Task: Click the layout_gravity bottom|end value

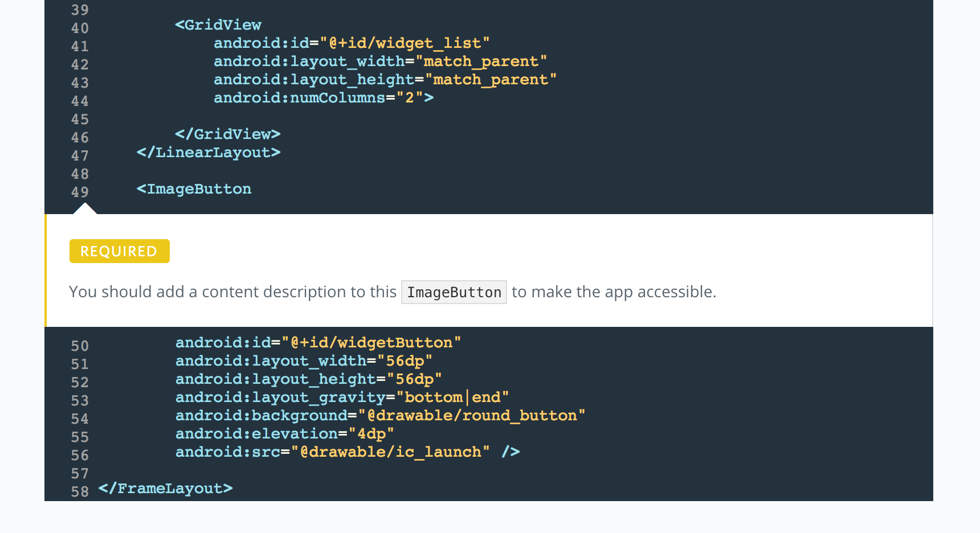Action: tap(452, 397)
